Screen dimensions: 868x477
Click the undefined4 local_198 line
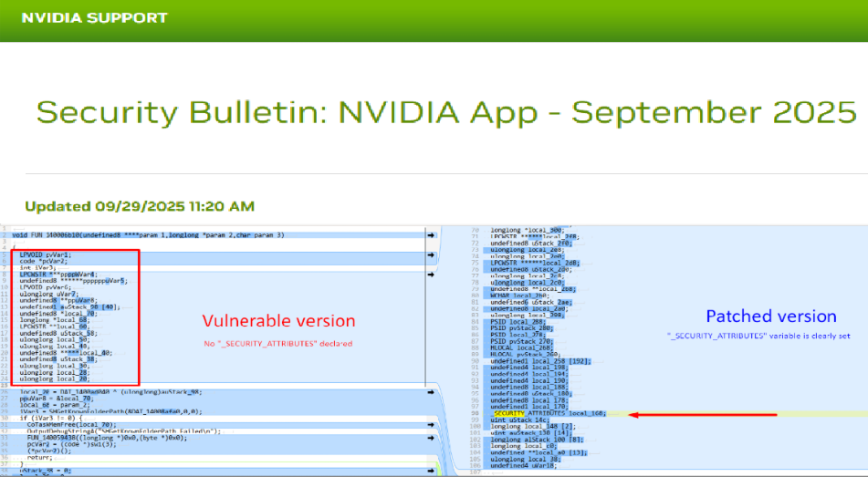click(x=528, y=368)
